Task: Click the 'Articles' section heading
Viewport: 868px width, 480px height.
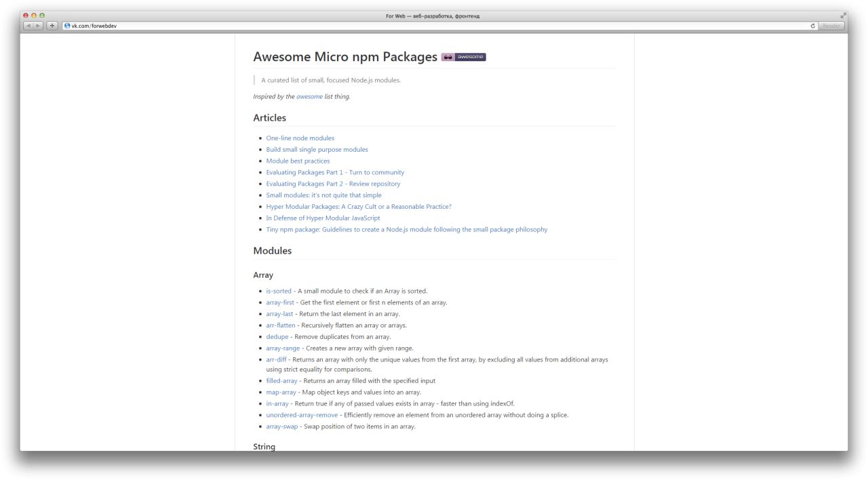Action: tap(269, 117)
